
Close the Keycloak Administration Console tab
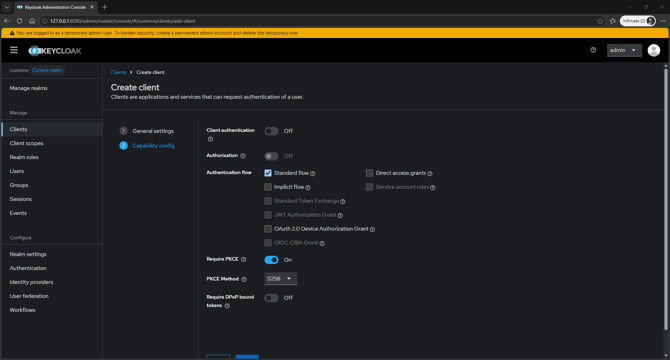tap(92, 7)
